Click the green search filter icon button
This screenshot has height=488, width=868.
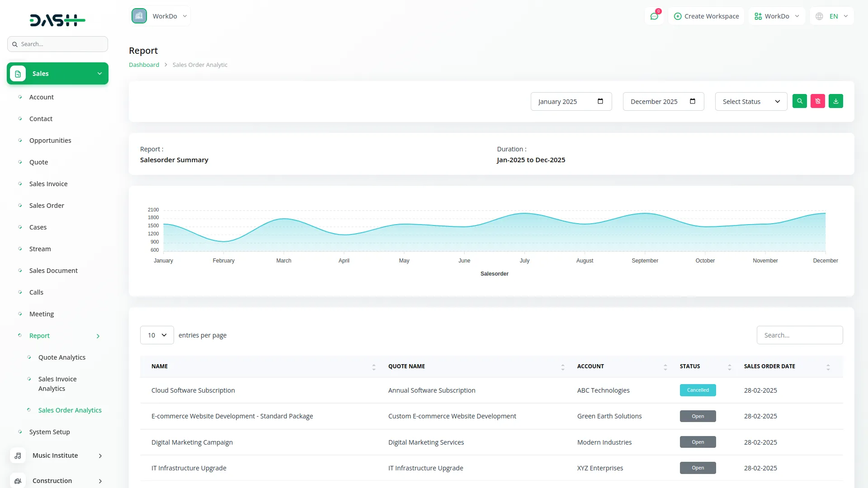pyautogui.click(x=799, y=101)
